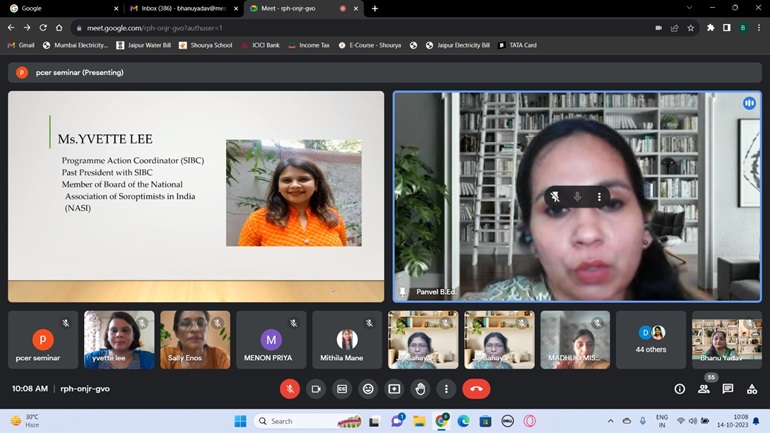Open the activities panel icon
The height and width of the screenshot is (433, 770).
pyautogui.click(x=752, y=389)
